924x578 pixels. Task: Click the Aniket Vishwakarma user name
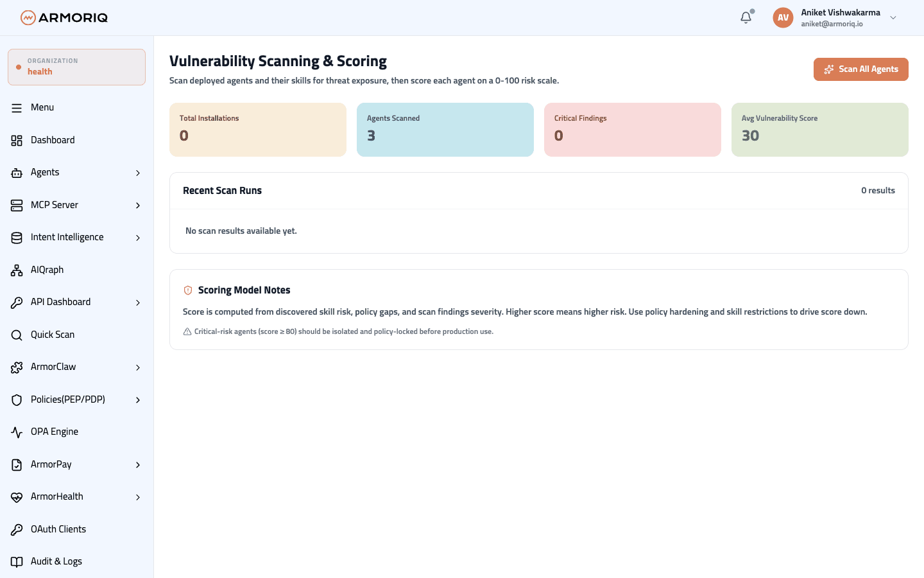(x=841, y=12)
